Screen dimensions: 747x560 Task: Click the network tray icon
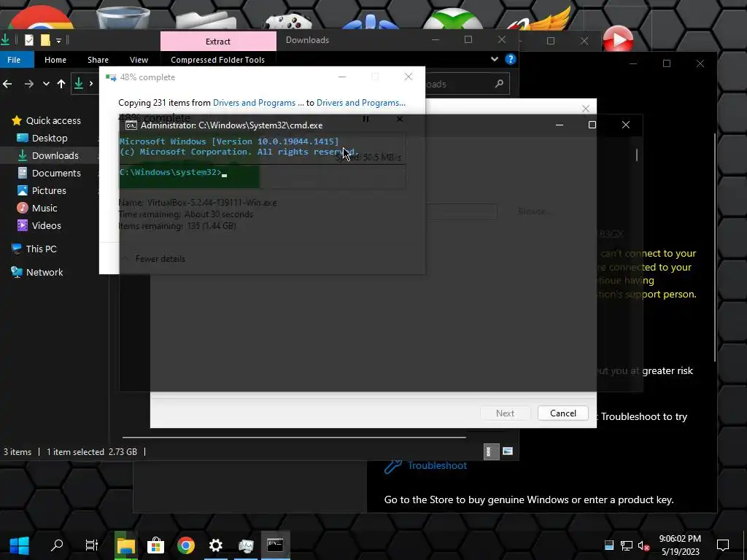click(x=626, y=545)
